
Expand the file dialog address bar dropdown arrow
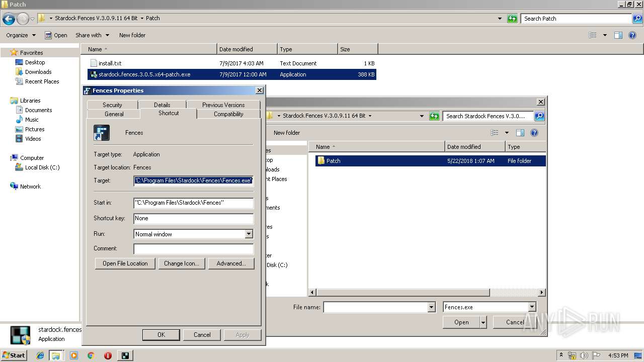[422, 116]
